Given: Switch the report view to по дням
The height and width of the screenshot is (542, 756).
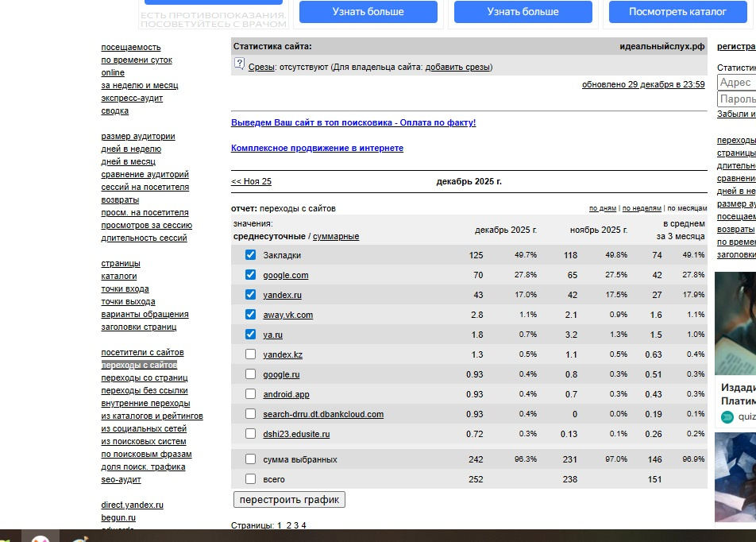Looking at the screenshot, I should point(603,208).
